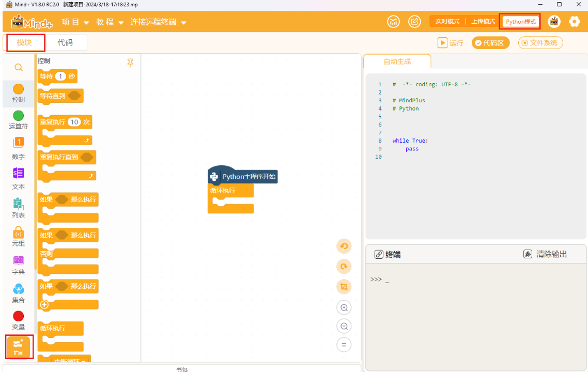Viewport: 588px width, 372px height.
Task: Select the 元组 category icon
Action: click(x=19, y=233)
